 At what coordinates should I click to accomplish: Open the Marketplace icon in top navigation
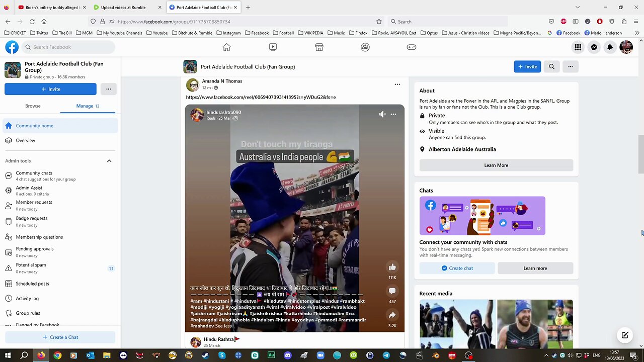coord(319,47)
